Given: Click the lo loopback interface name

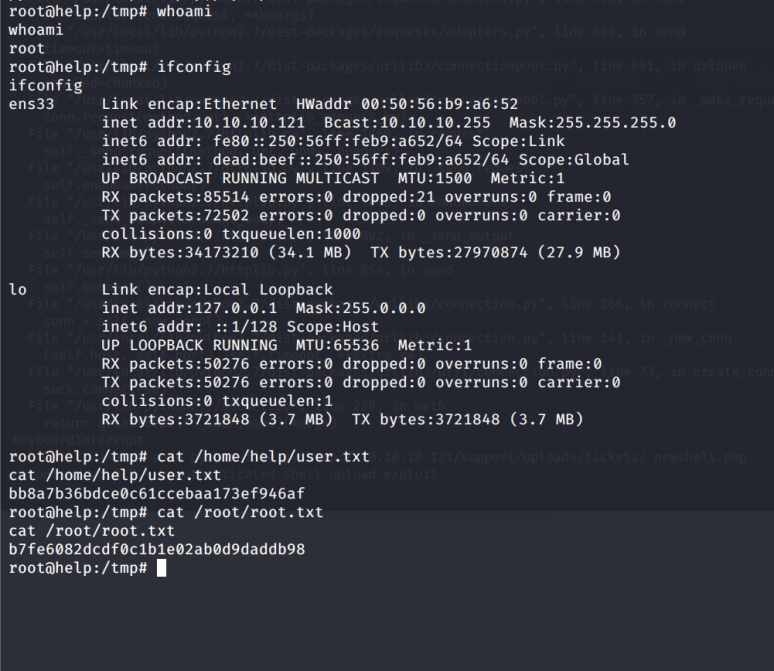Looking at the screenshot, I should pos(18,289).
